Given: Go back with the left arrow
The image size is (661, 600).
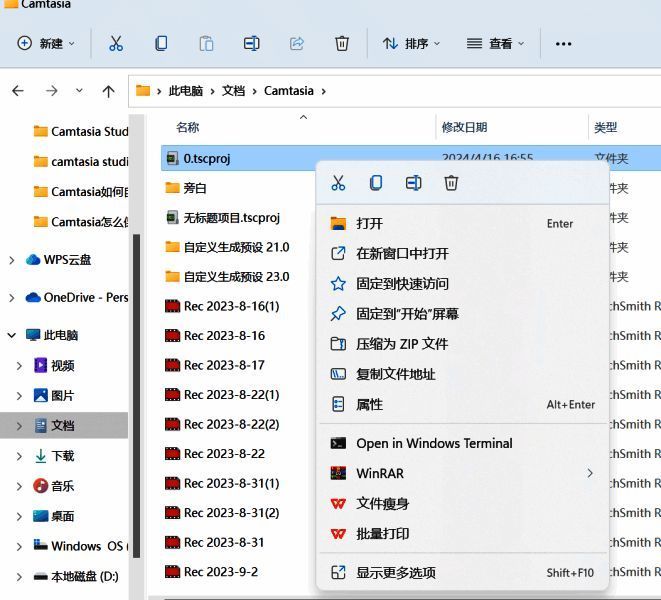Looking at the screenshot, I should (x=18, y=91).
